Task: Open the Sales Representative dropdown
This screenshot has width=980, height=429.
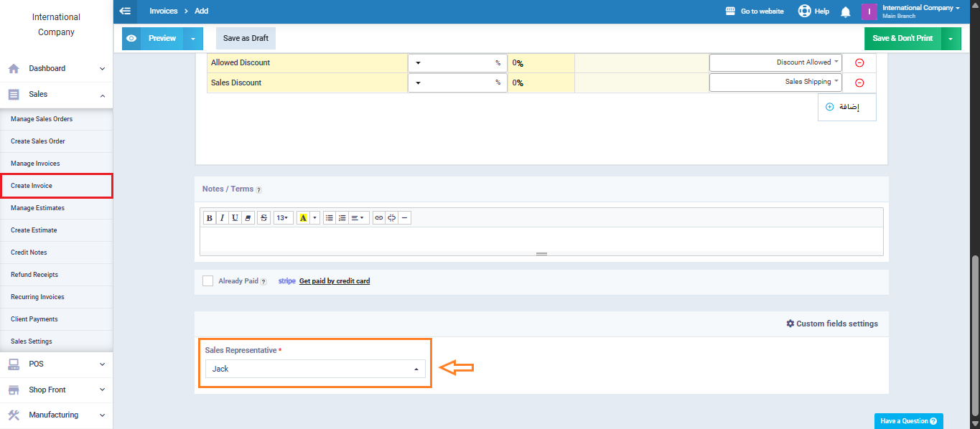Action: point(315,369)
